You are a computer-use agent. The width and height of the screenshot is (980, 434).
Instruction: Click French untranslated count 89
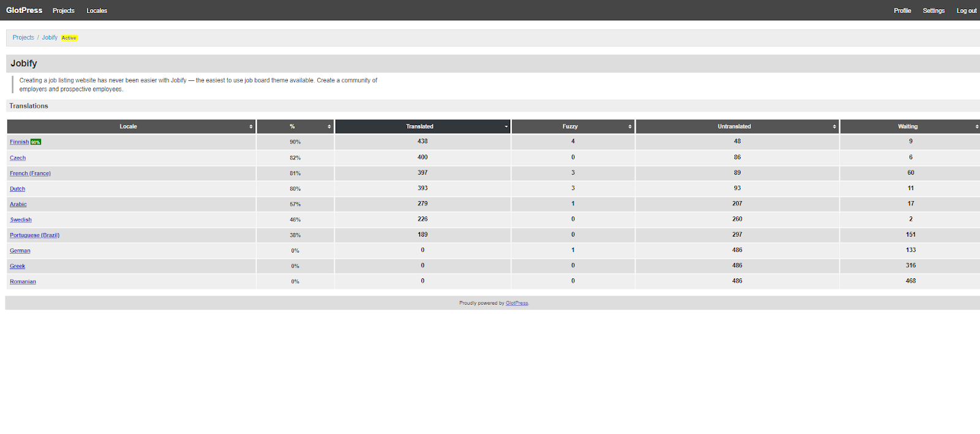coord(737,173)
